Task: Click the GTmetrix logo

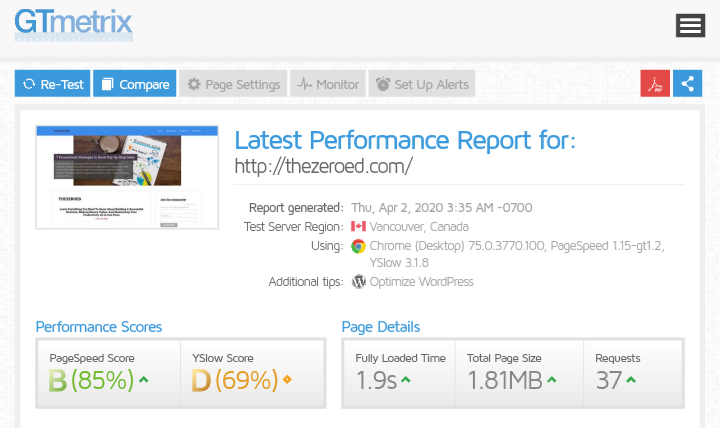Action: 73,25
